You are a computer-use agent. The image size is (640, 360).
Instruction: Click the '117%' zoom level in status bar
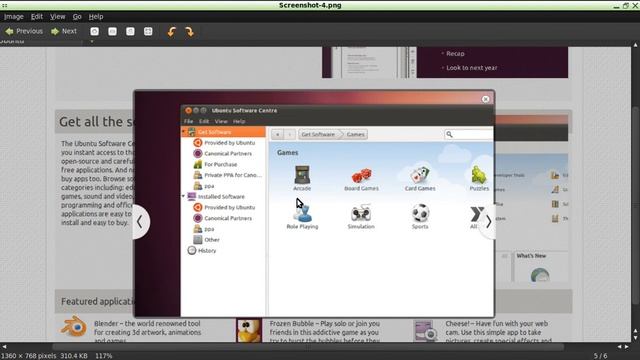[x=104, y=356]
